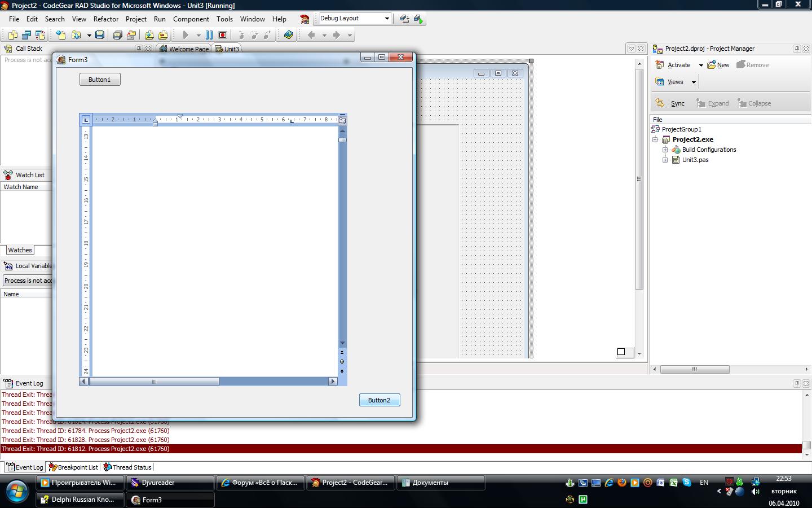Open Djvureader from the Windows taskbar
This screenshot has width=812, height=508.
[170, 483]
